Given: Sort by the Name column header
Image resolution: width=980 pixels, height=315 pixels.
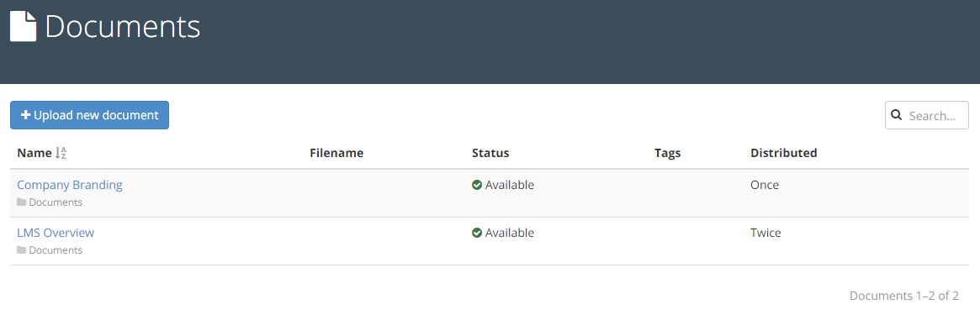Looking at the screenshot, I should pyautogui.click(x=34, y=153).
